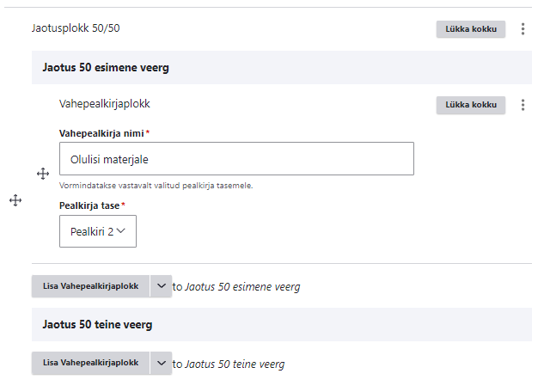
Task: Expand the add-block arrow for esimene veerg
Action: [161, 286]
